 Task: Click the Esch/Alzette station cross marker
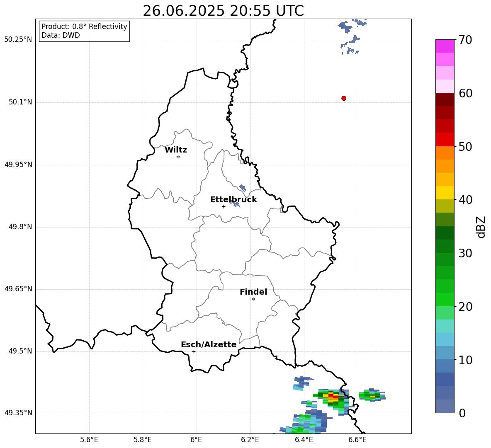click(194, 351)
